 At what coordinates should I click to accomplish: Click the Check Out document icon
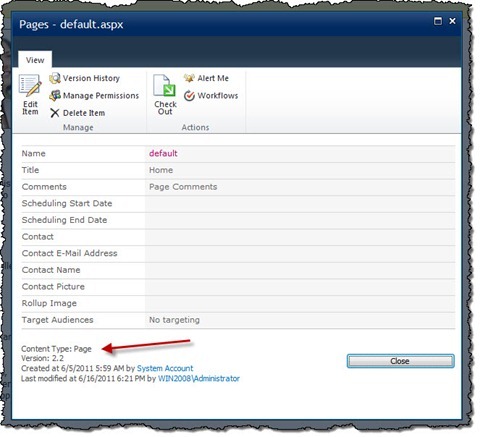tap(164, 85)
